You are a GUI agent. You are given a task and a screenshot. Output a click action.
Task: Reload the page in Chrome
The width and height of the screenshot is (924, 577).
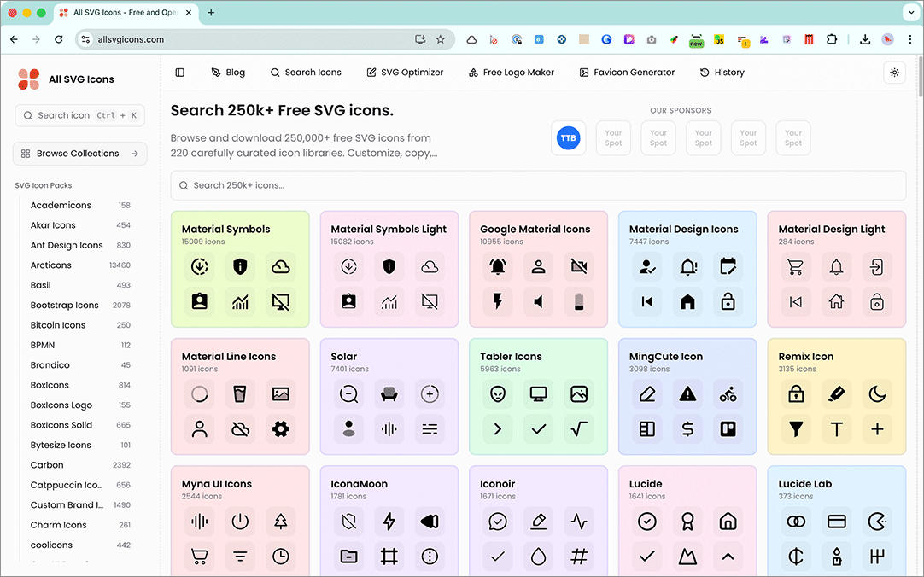click(x=58, y=39)
